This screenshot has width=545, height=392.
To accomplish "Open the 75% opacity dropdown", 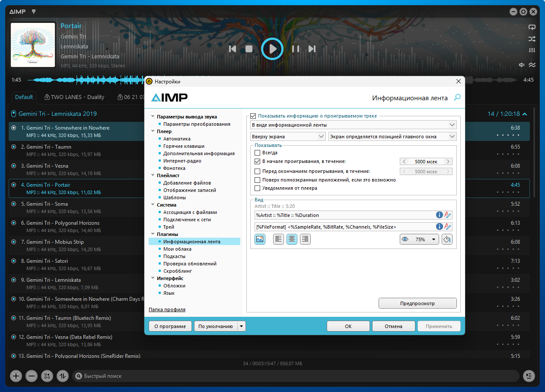I will click(419, 239).
